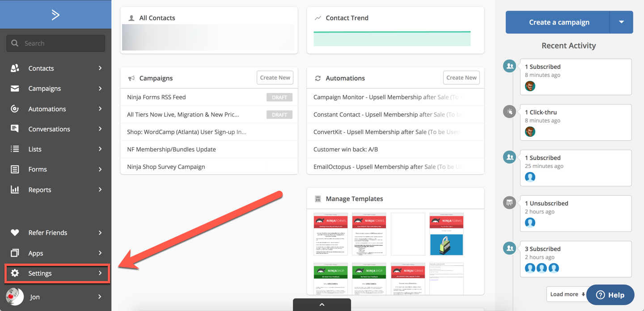Click the Automations gear icon in sidebar
Screen dimensions: 644x311
15,109
